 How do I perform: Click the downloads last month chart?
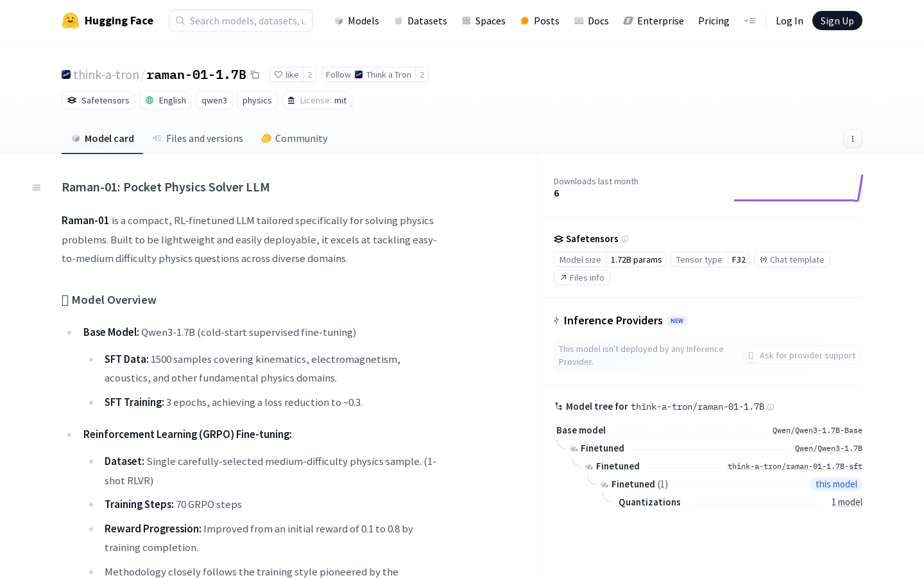[798, 188]
